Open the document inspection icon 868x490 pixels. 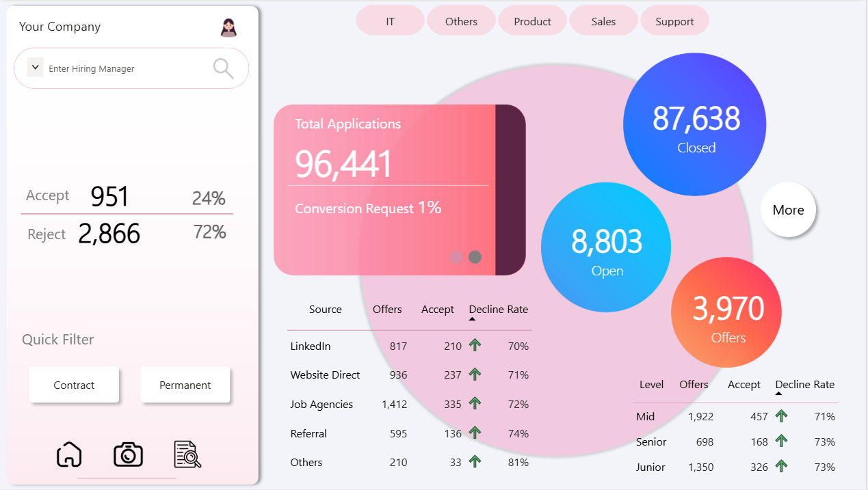(x=186, y=454)
